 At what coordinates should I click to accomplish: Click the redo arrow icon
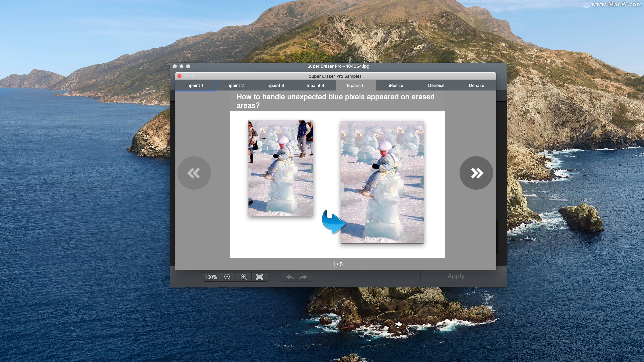304,277
